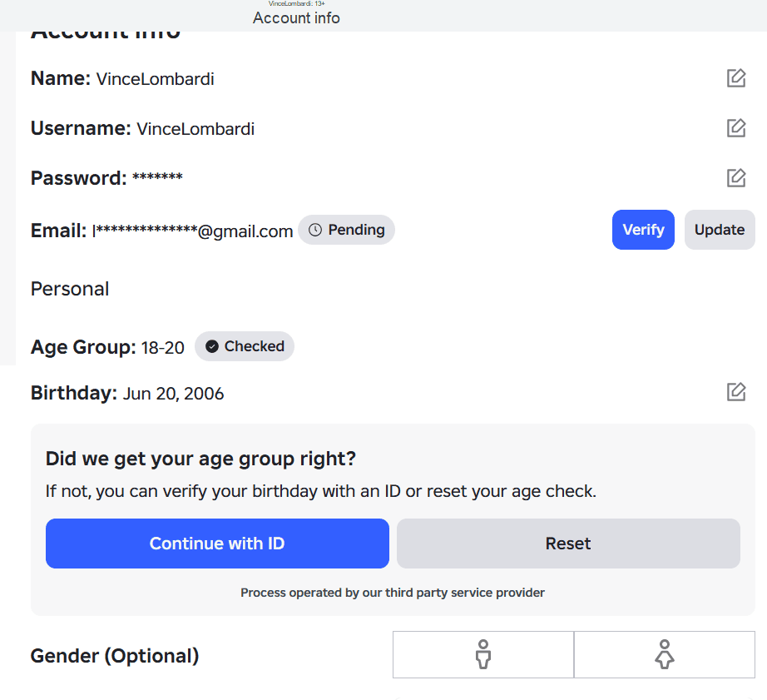Select the masked gmail.com email address
This screenshot has height=700, width=767.
pos(193,231)
